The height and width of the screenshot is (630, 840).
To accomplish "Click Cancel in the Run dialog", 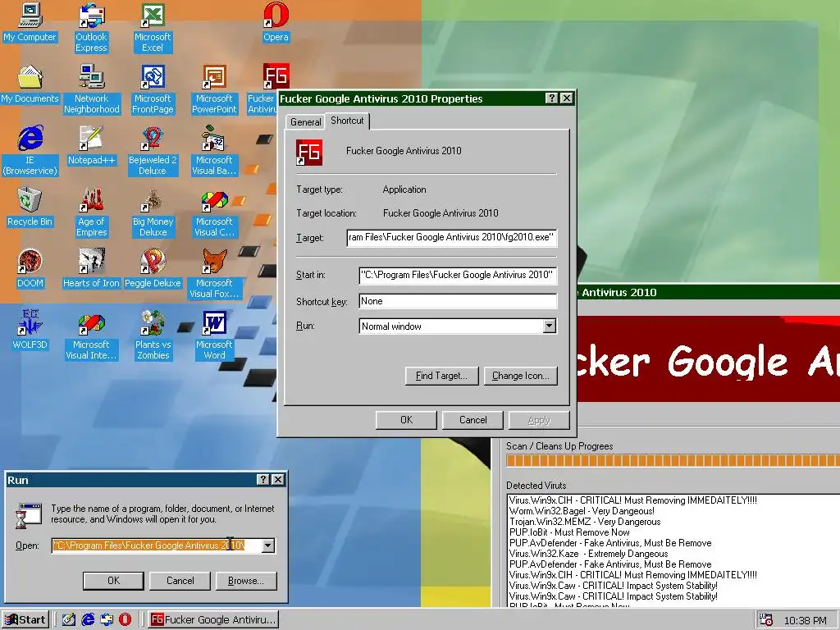I will tap(180, 581).
